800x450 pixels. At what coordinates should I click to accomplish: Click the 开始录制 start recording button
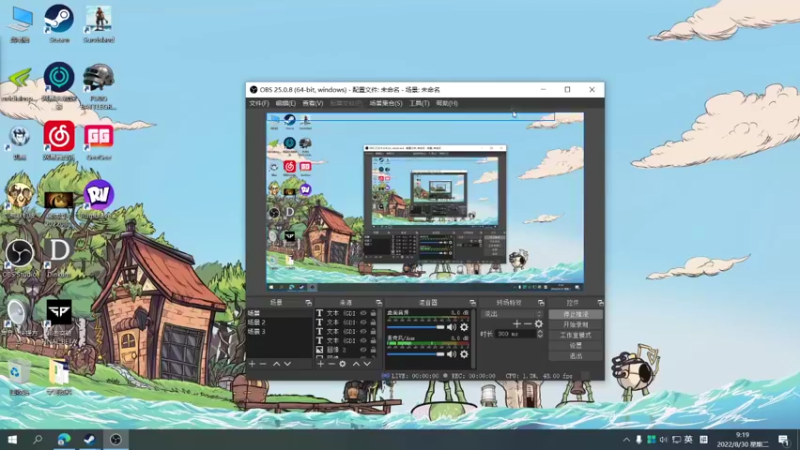click(576, 324)
